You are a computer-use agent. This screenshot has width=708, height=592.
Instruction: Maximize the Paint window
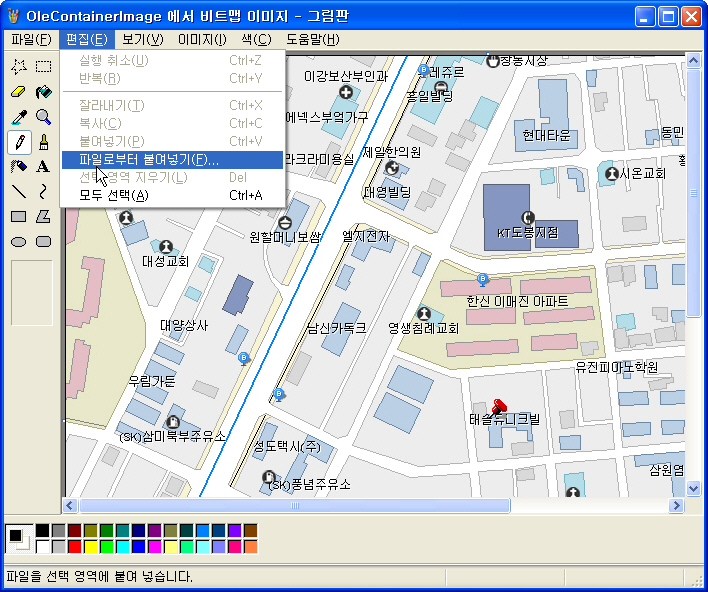tap(668, 17)
